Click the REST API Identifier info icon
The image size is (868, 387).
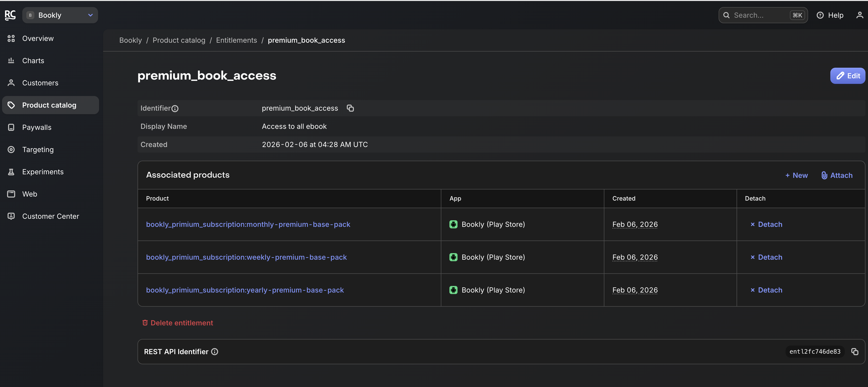click(215, 352)
